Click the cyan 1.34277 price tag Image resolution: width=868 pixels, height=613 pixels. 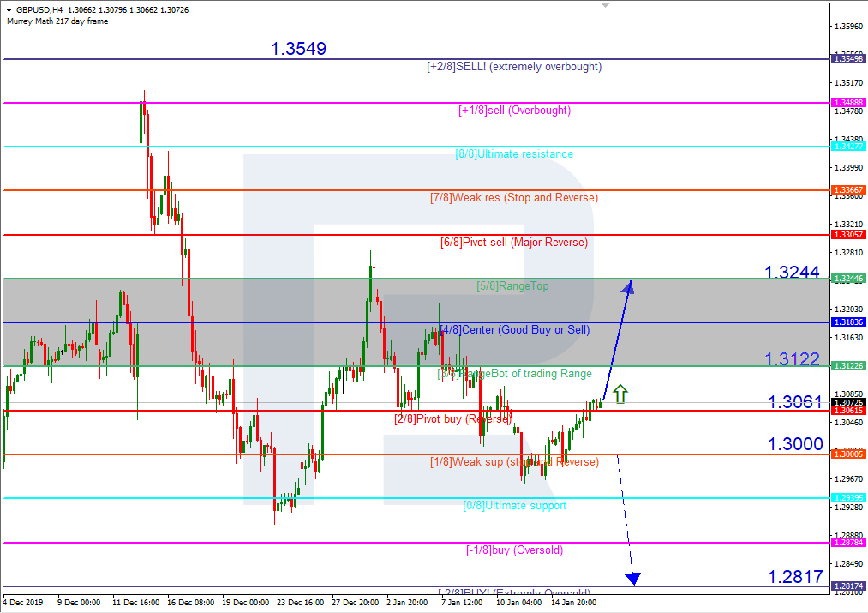click(x=848, y=147)
